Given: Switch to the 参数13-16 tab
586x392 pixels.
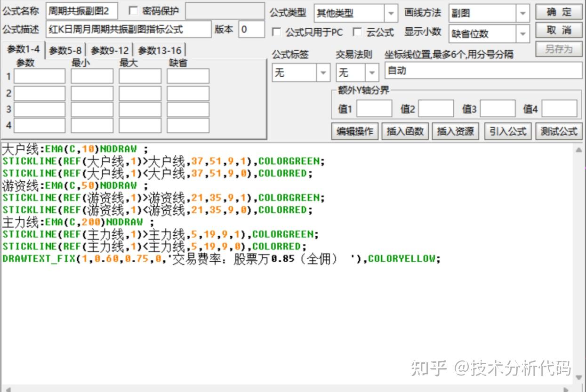Looking at the screenshot, I should click(160, 50).
